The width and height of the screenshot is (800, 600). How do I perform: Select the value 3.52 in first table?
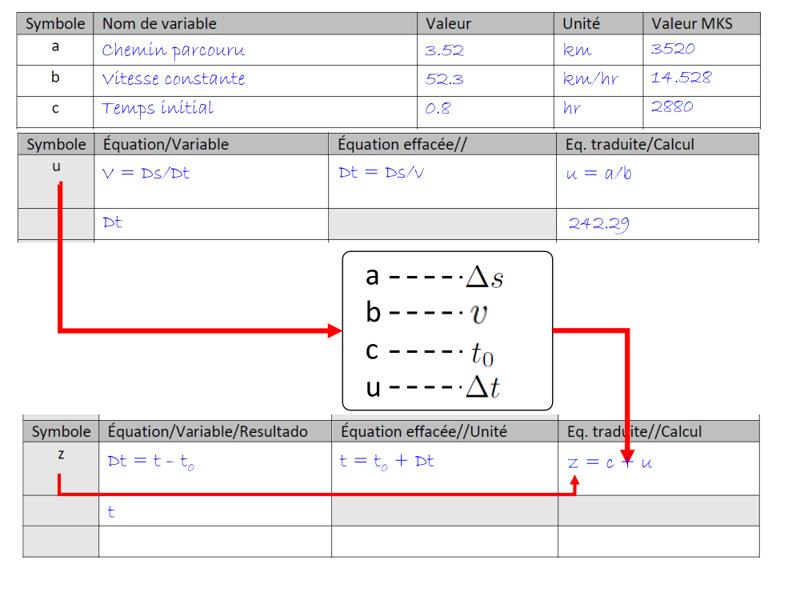(x=444, y=50)
